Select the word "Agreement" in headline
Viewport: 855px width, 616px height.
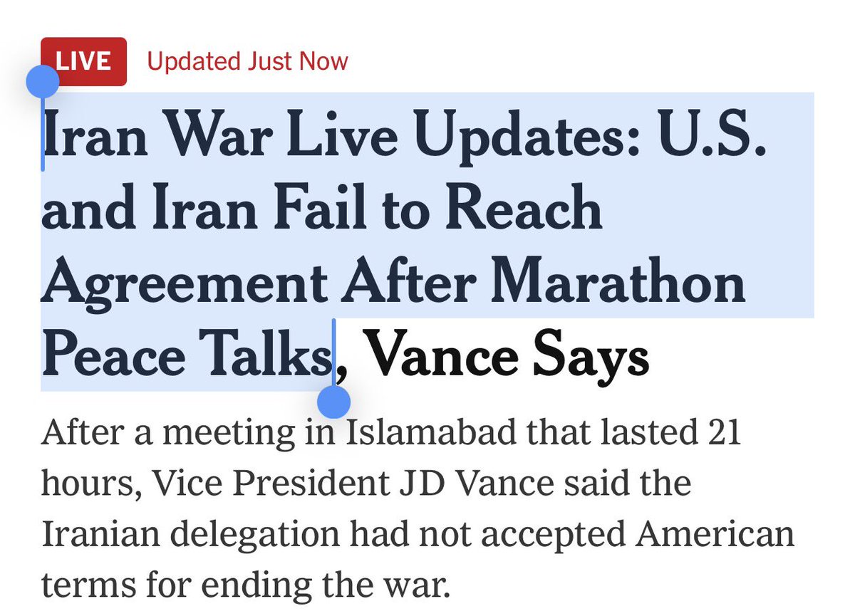[184, 283]
